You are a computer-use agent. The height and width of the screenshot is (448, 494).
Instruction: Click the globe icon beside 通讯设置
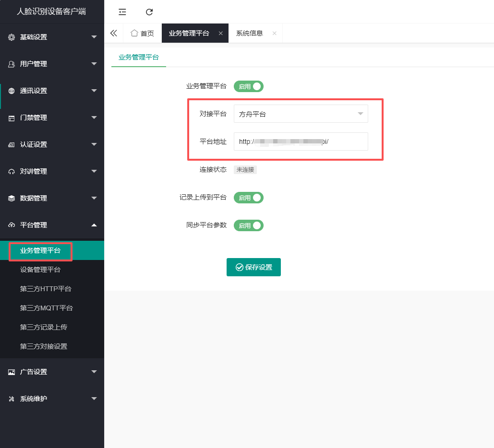tap(12, 91)
